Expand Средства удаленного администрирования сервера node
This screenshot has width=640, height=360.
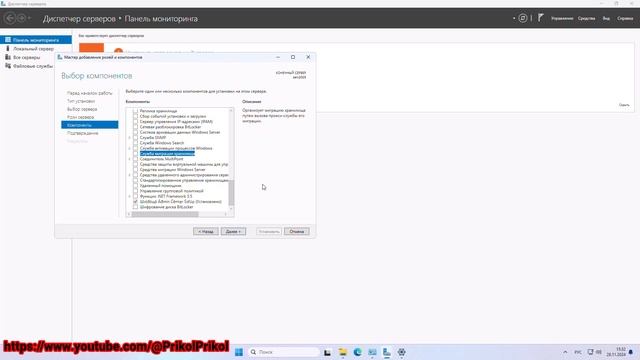click(x=129, y=175)
